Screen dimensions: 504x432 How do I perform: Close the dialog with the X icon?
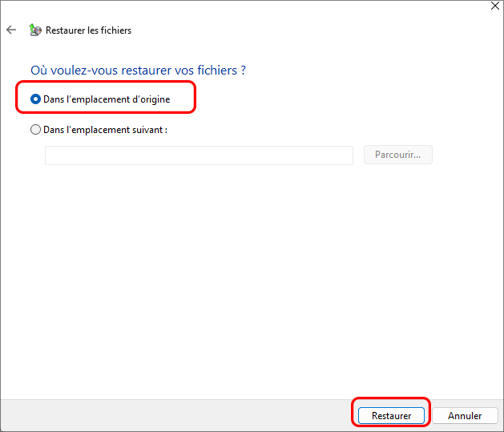coord(494,6)
